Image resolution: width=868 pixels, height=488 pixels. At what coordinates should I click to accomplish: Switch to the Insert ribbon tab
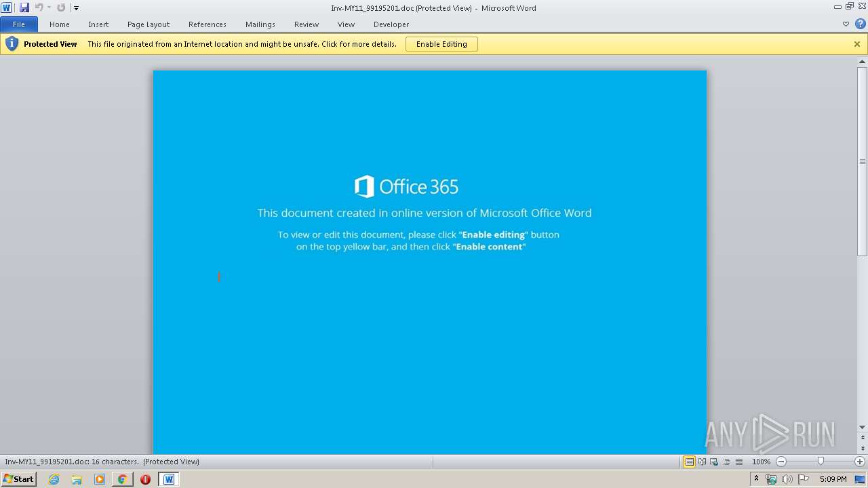click(x=98, y=24)
